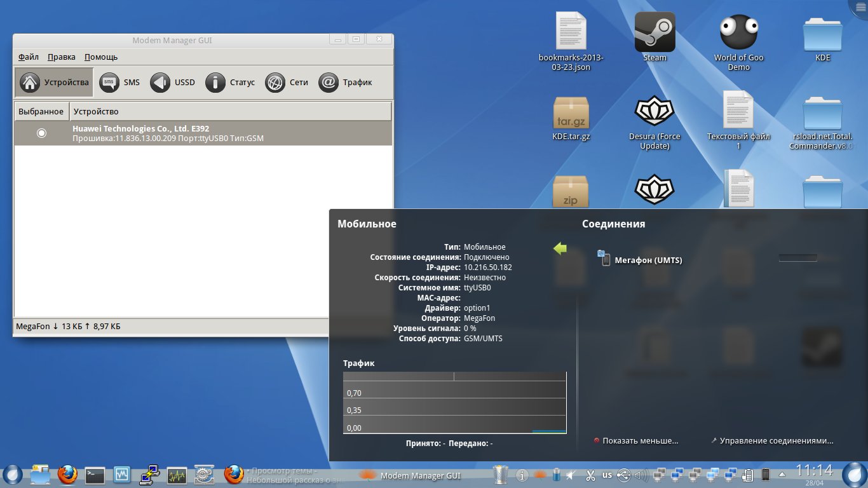868x488 pixels.
Task: Click the Мегафон signal strength bar
Action: point(797,258)
